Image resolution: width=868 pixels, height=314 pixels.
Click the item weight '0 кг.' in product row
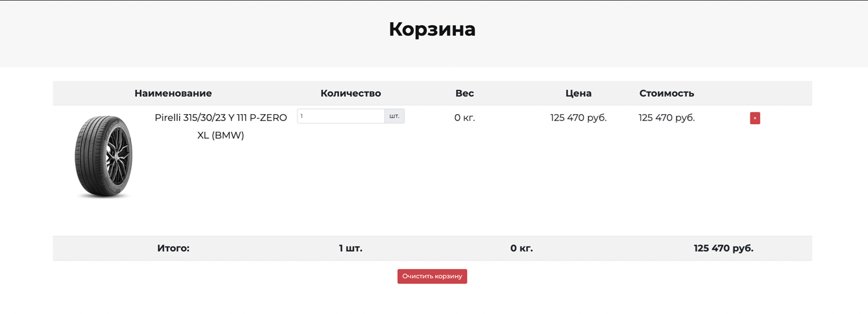point(464,118)
